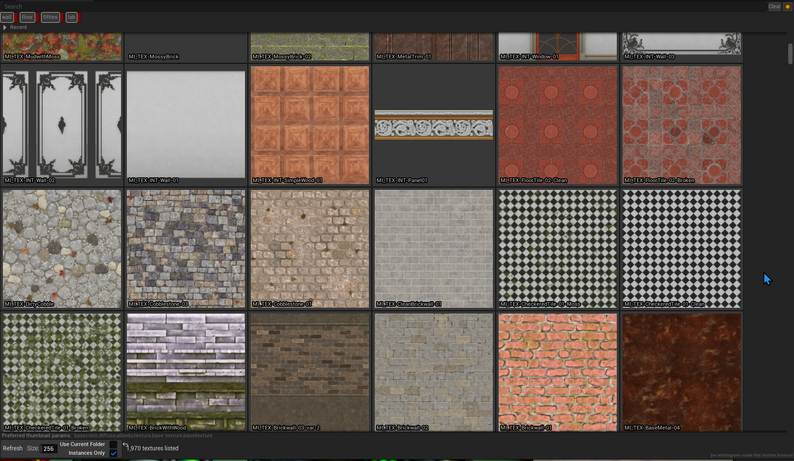Select the MI_TEX-INT-Wall-01 plain grey thumbnail
This screenshot has height=461, width=794.
point(186,125)
